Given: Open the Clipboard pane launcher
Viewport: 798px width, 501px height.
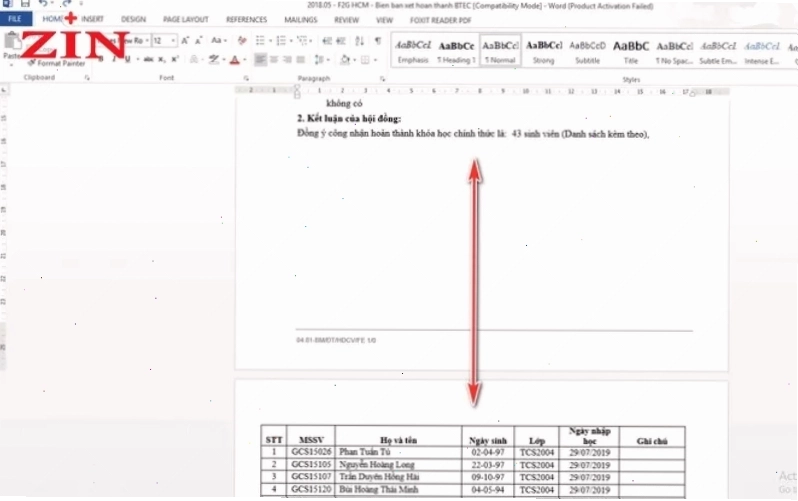Looking at the screenshot, I should click(x=87, y=78).
